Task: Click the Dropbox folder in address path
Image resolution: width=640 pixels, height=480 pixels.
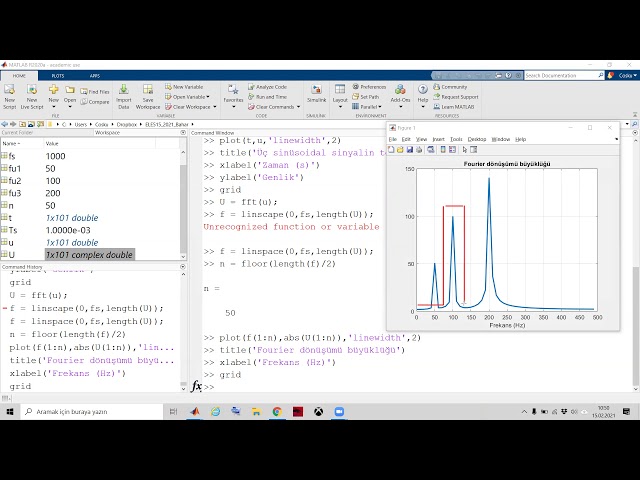Action: pyautogui.click(x=127, y=124)
